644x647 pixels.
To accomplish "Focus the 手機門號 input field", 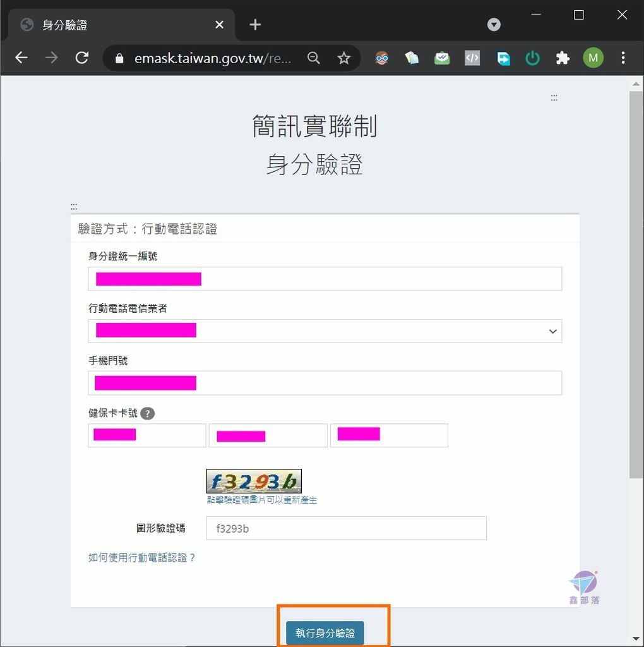I will tap(325, 383).
